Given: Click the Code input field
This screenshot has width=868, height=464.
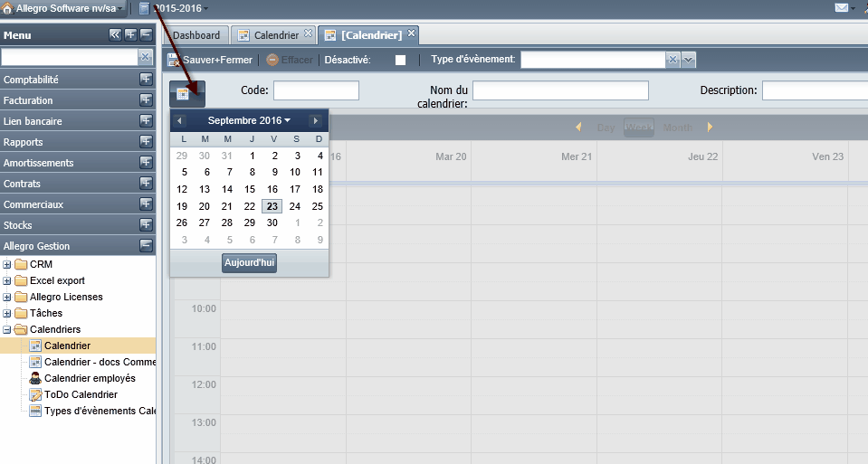Looking at the screenshot, I should (316, 90).
